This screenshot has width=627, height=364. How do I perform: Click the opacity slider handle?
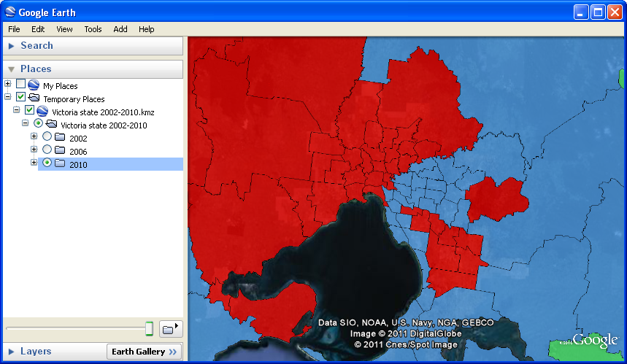coord(149,328)
